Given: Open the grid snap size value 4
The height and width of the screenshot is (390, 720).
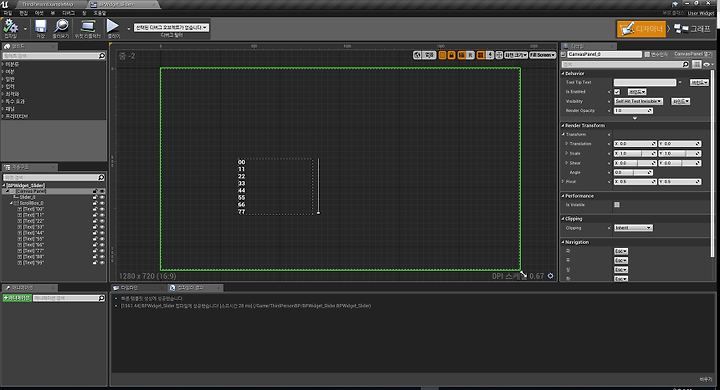Looking at the screenshot, I should tap(490, 55).
